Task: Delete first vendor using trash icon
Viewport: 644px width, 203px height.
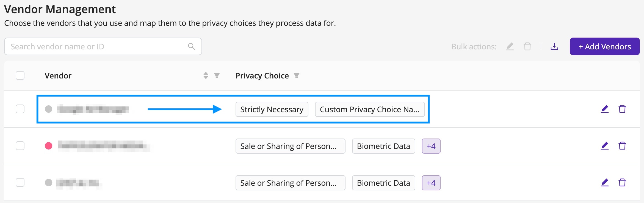Action: (622, 109)
